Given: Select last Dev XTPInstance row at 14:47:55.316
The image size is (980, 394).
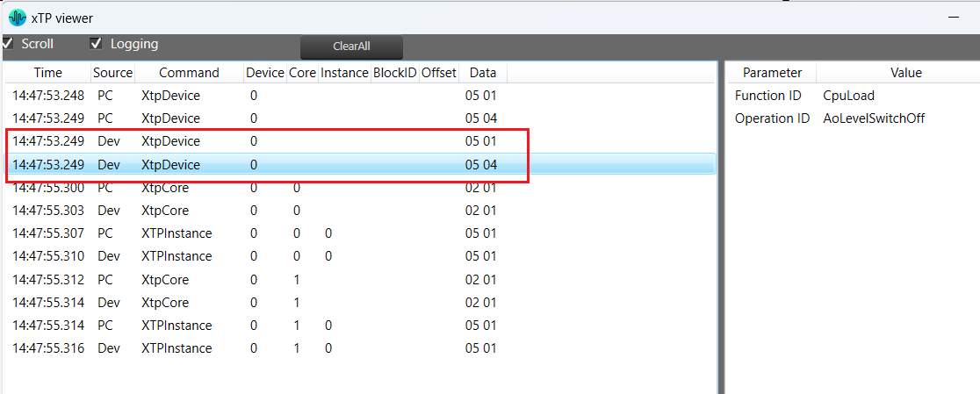Looking at the screenshot, I should click(x=360, y=348).
